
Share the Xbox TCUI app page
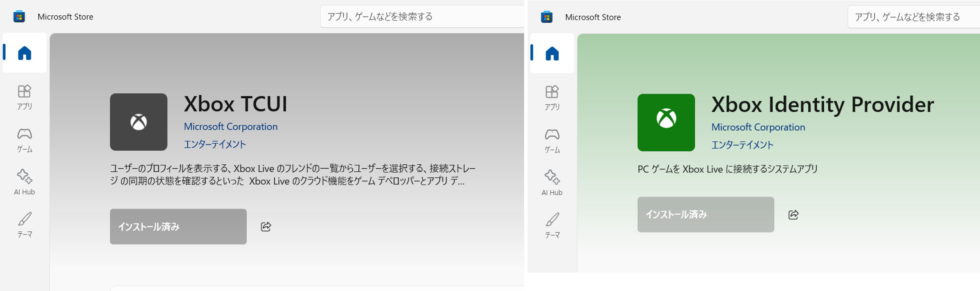266,226
